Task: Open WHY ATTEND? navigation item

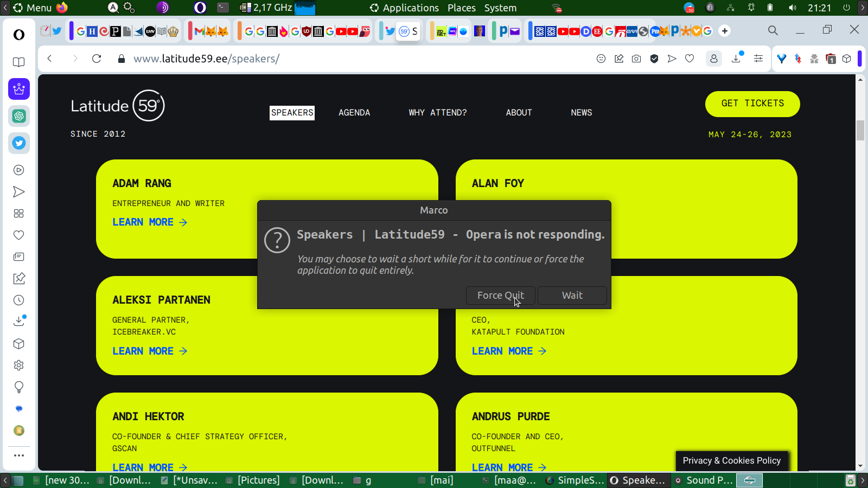Action: tap(438, 113)
